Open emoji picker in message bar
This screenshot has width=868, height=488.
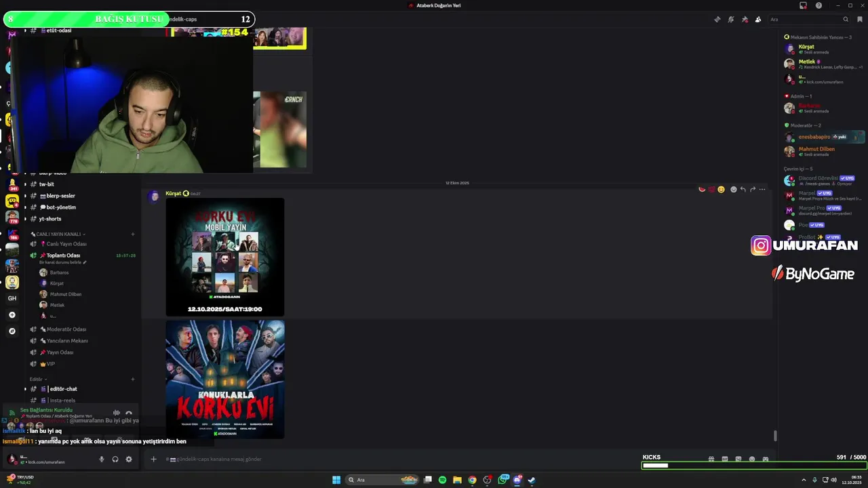click(x=752, y=459)
